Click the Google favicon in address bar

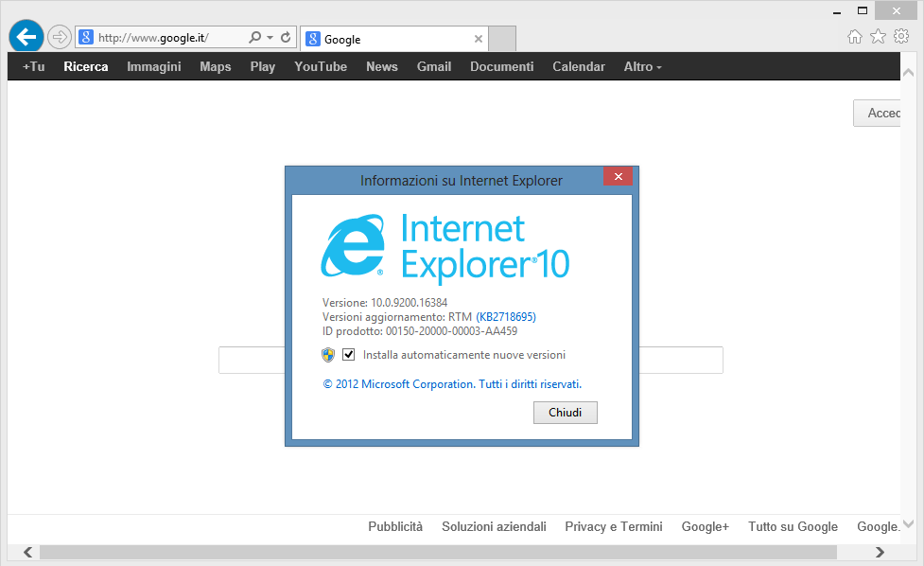pyautogui.click(x=86, y=37)
